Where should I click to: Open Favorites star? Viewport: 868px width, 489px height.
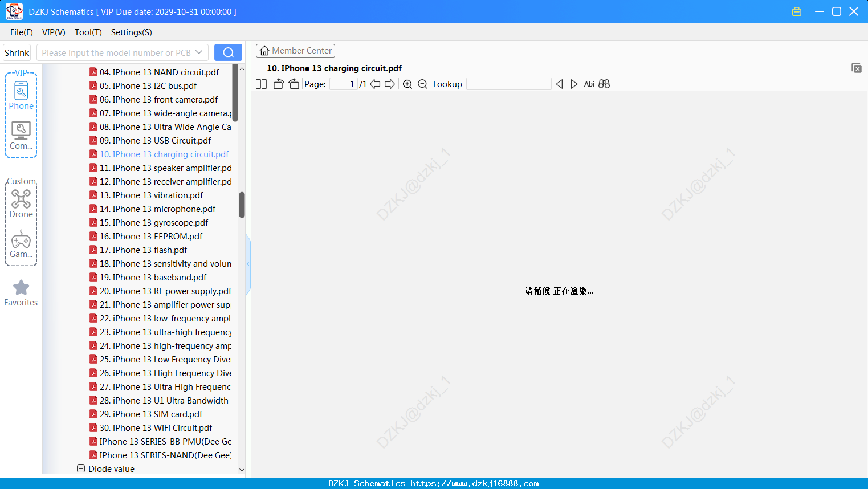(21, 293)
